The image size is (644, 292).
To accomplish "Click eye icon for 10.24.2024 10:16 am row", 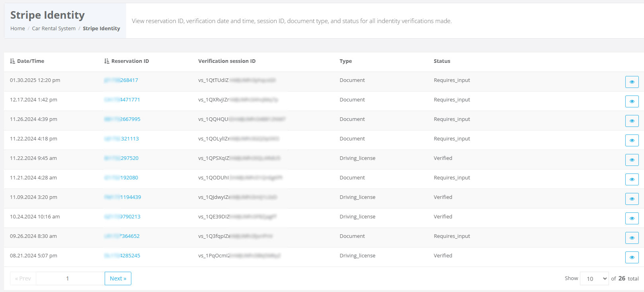I will pos(632,218).
